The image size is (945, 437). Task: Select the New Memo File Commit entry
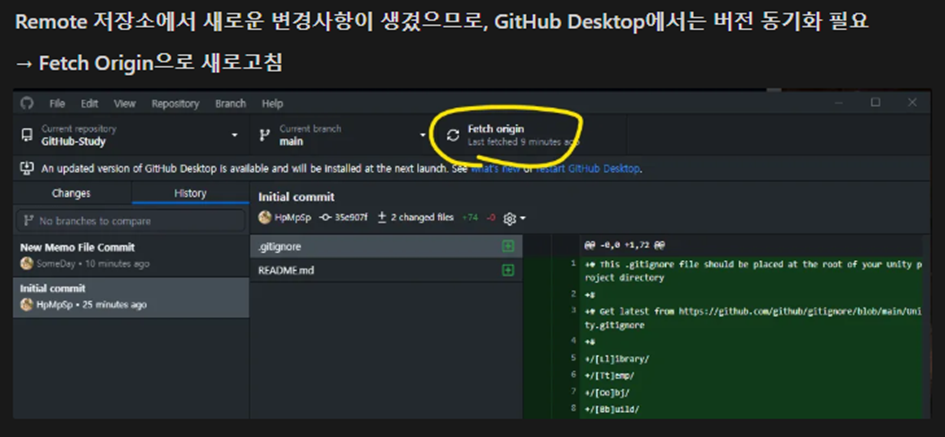coord(131,256)
